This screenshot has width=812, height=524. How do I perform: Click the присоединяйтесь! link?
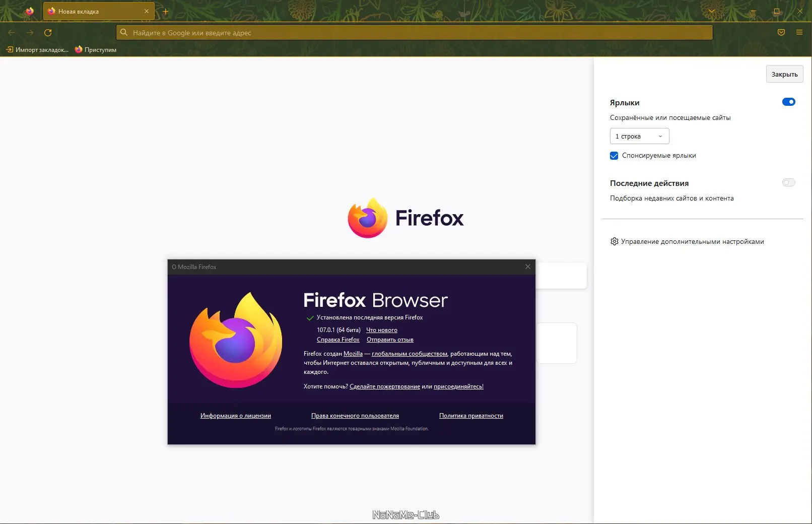(x=458, y=387)
